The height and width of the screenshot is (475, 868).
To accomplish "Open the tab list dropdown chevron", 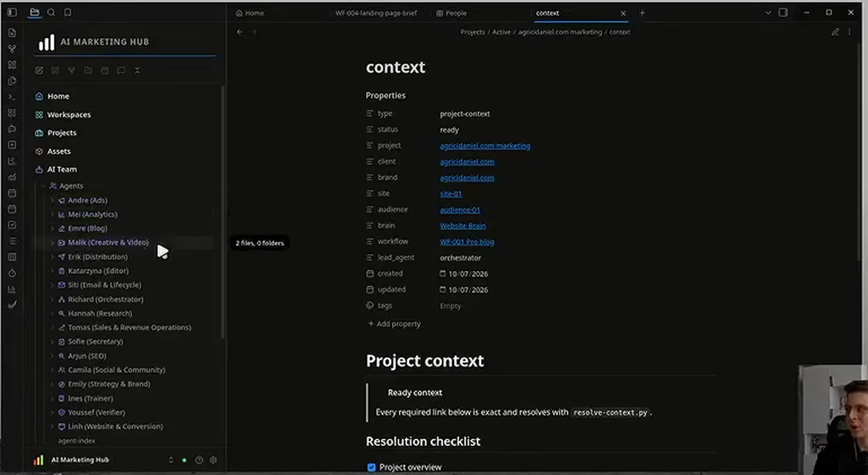I will pos(768,12).
